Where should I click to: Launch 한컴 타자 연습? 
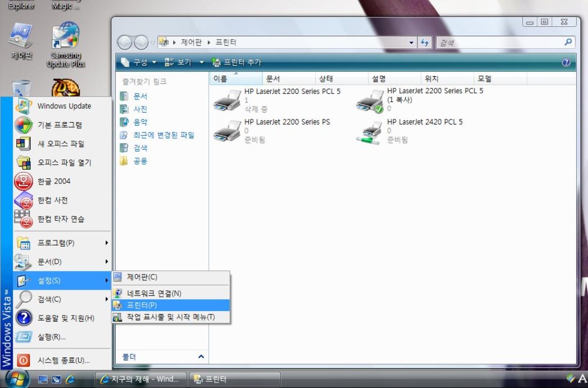pos(63,219)
